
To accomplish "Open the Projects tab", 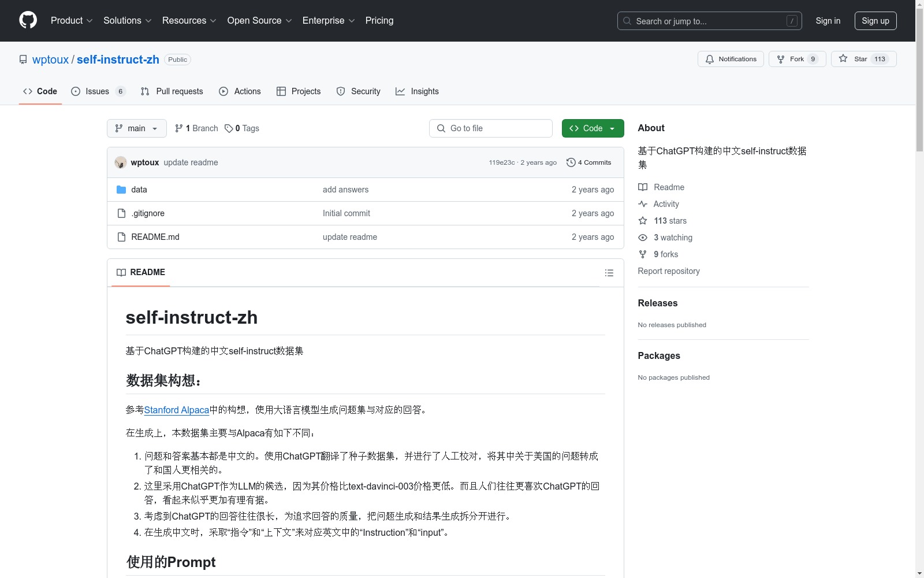I will coord(299,91).
